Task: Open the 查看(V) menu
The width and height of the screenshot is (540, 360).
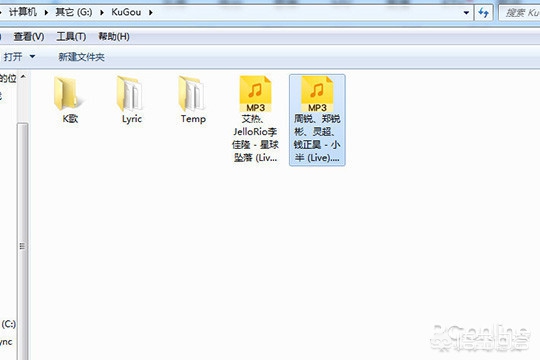Action: click(x=29, y=37)
